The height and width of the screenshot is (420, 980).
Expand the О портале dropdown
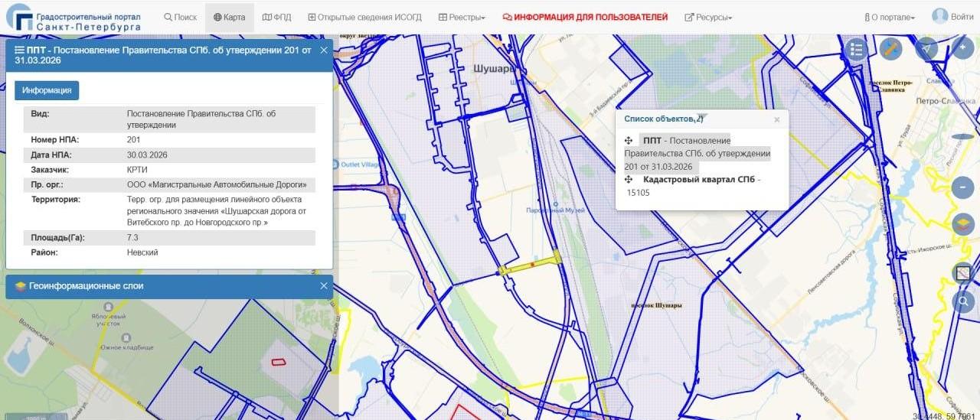(x=889, y=17)
